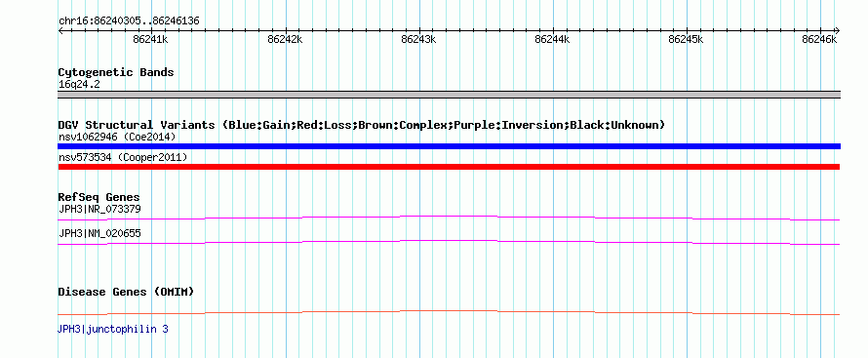Click the chr16:86240305..86246136 region label
Image resolution: width=868 pixels, height=358 pixels.
point(129,21)
